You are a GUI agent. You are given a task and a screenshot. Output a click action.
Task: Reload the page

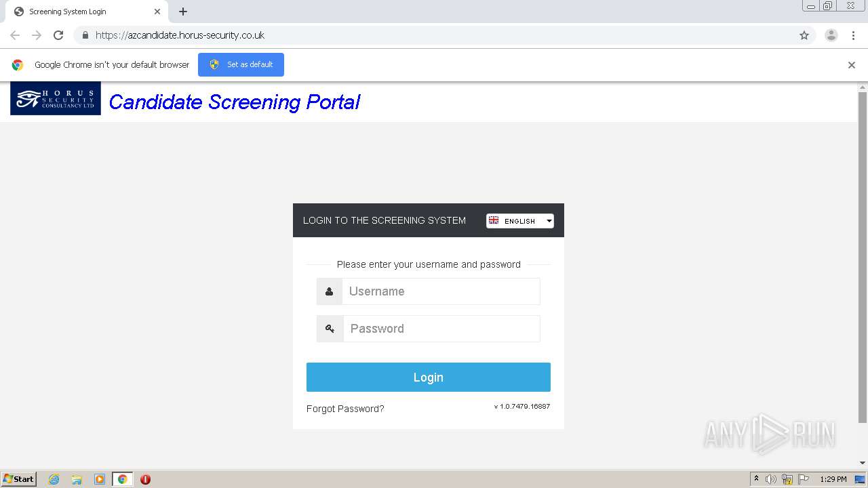click(58, 35)
